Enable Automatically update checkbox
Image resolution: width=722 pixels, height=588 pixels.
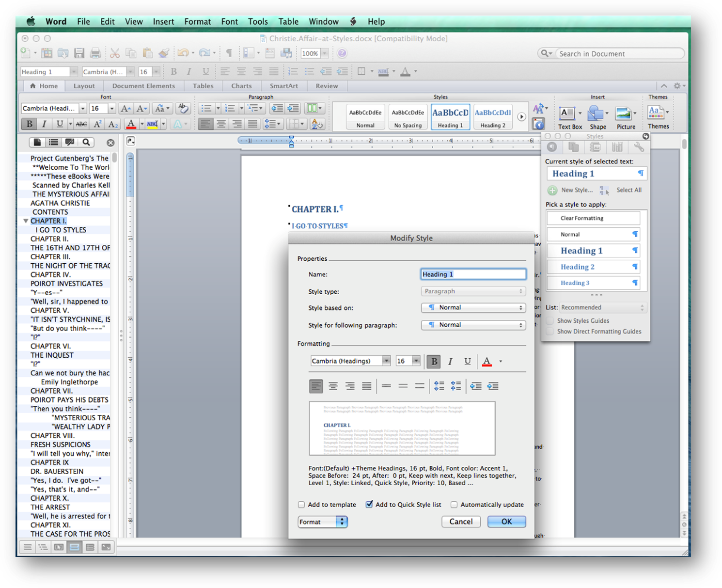(454, 505)
